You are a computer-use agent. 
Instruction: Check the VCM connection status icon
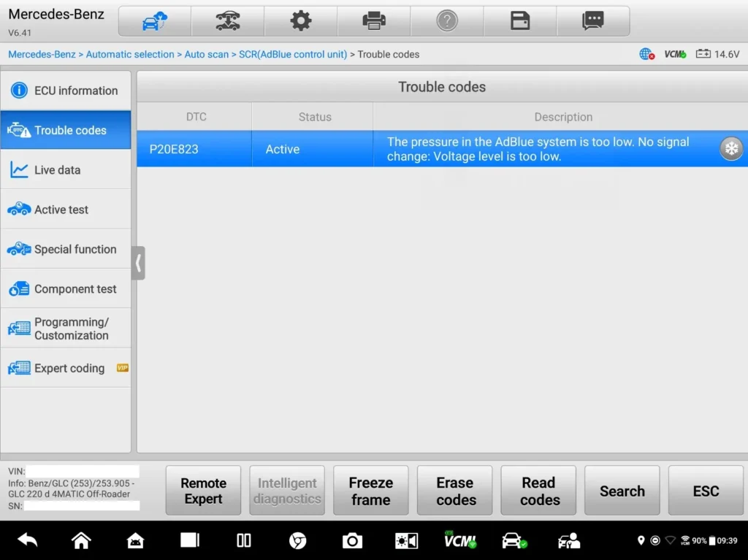tap(675, 54)
